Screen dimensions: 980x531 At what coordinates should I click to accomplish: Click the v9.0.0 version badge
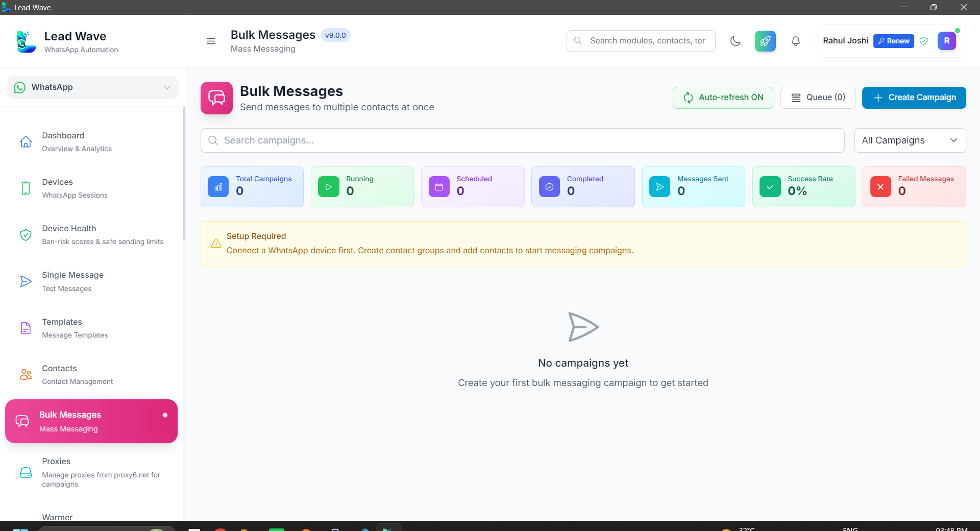point(335,35)
